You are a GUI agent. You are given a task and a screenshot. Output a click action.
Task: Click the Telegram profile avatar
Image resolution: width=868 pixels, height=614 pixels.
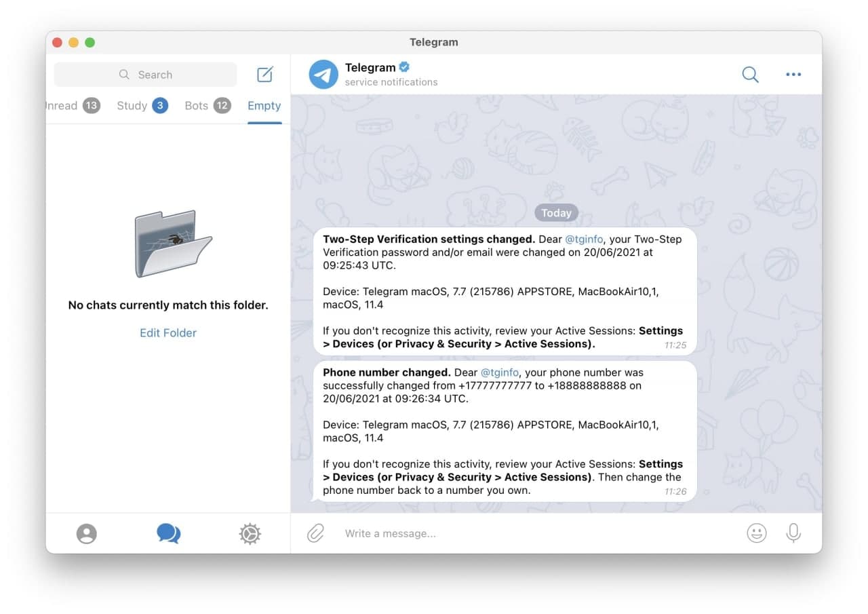(x=323, y=75)
